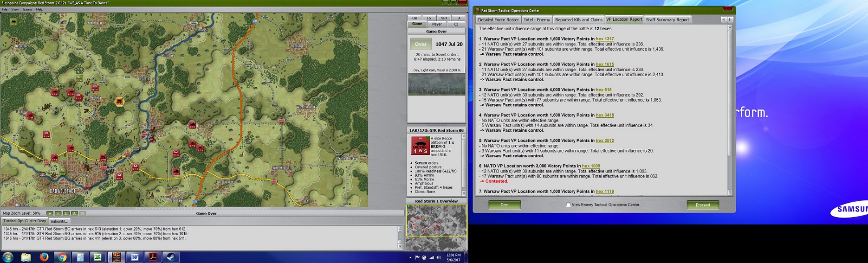Select the BRDM-2 recce unit portrait
The height and width of the screenshot is (263, 868).
tap(420, 146)
